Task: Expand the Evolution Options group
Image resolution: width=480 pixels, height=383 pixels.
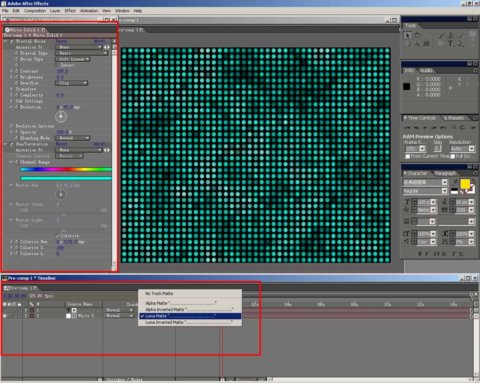Action: point(11,126)
